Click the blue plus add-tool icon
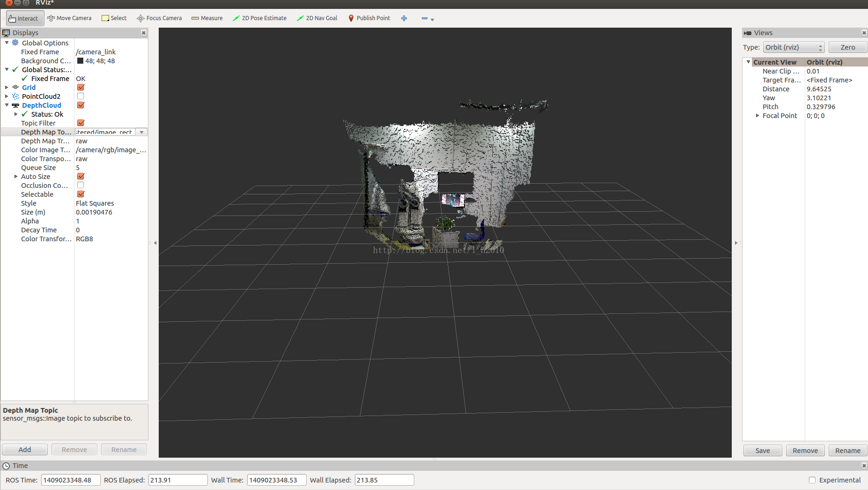 tap(404, 18)
